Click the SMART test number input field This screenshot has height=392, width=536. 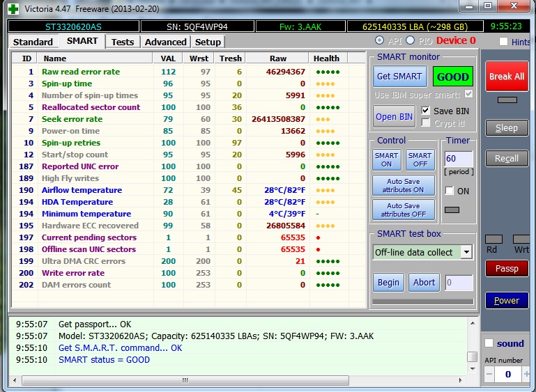point(459,283)
